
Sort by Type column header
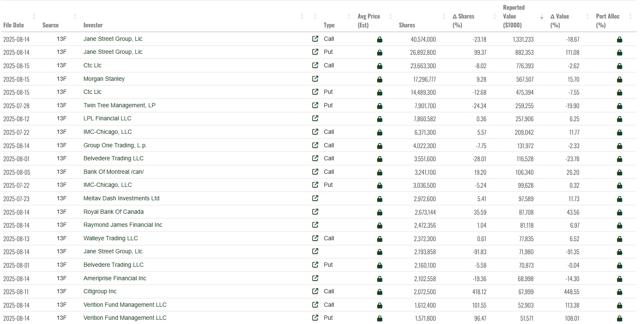pos(329,25)
